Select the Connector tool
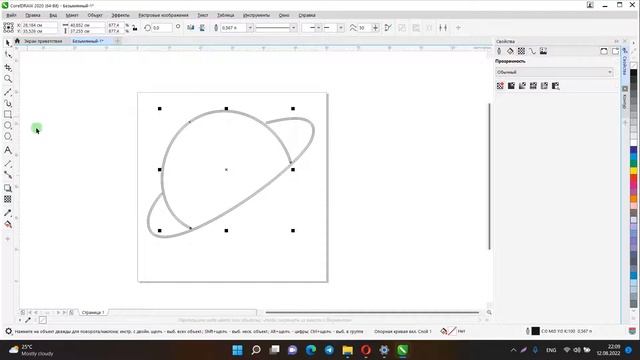640x360 pixels. click(x=8, y=175)
